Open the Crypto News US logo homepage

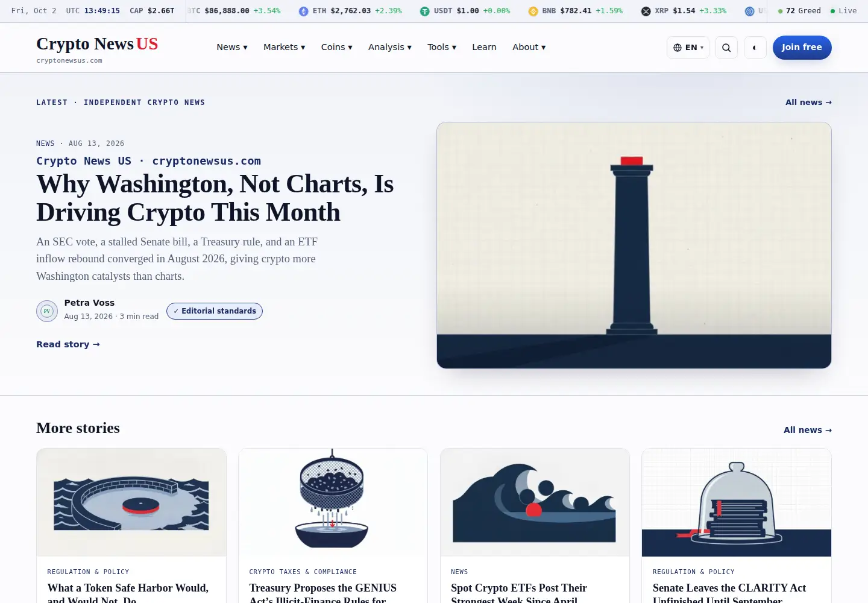pos(97,44)
